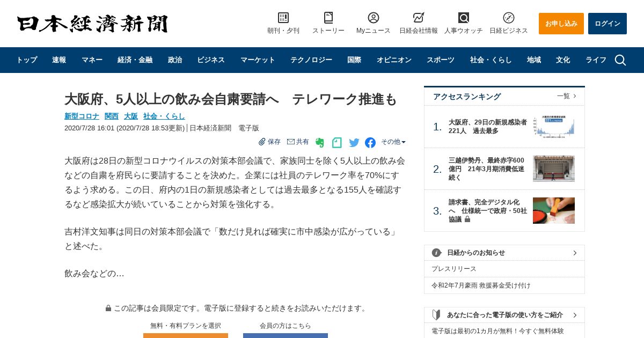Click the orange お申し込み button

point(561,24)
